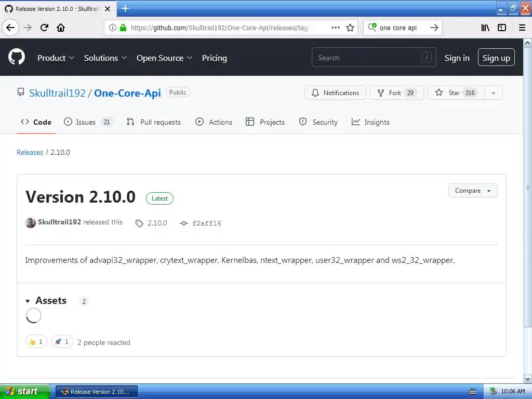Click Sign in link

(457, 58)
